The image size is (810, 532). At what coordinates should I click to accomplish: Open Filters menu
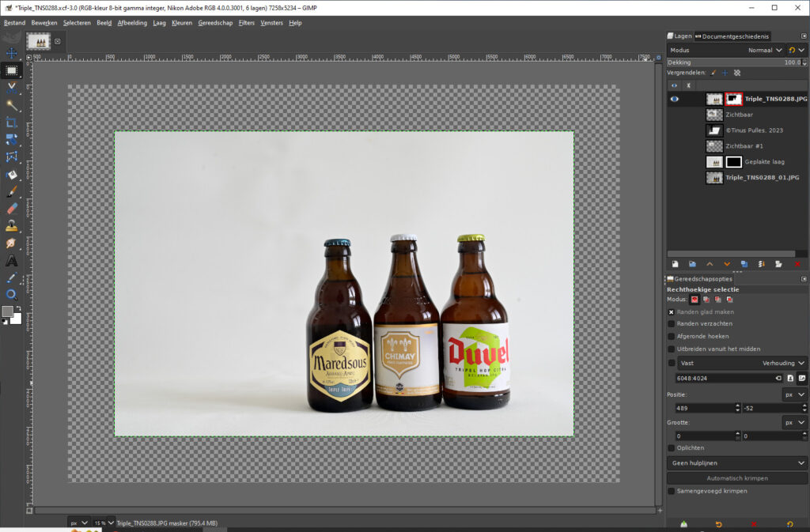tap(247, 23)
